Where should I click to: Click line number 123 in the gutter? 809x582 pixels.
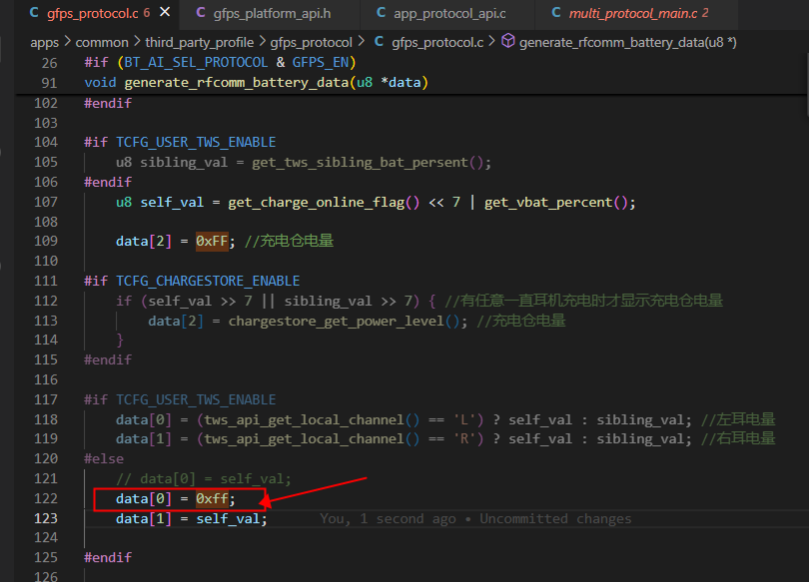[46, 519]
